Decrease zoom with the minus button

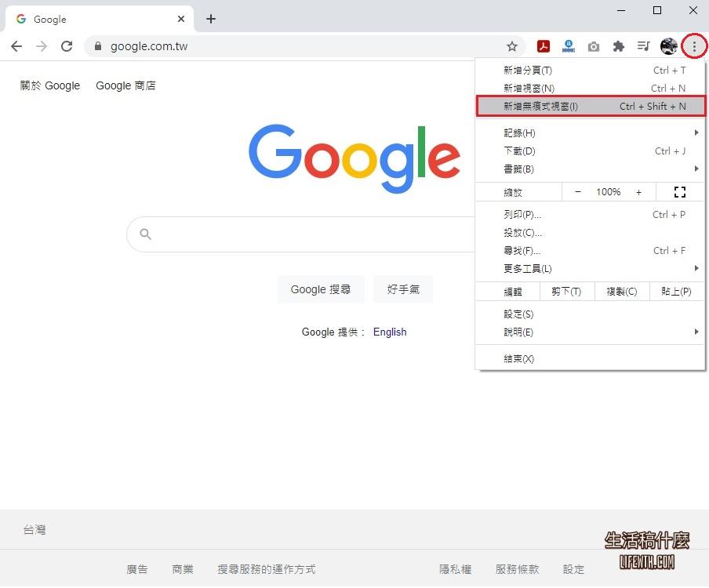click(578, 192)
